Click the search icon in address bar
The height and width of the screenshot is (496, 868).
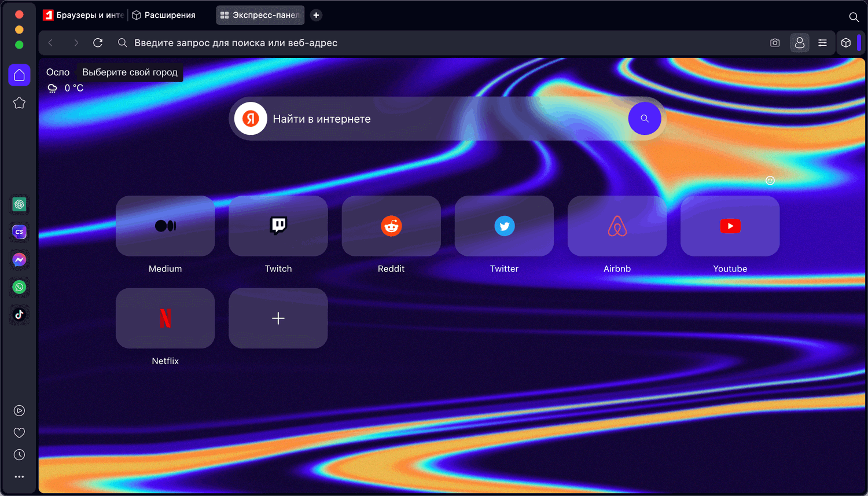pyautogui.click(x=122, y=43)
